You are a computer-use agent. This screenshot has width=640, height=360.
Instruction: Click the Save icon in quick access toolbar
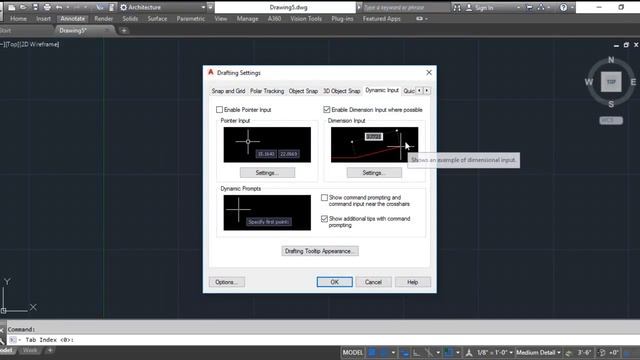point(36,7)
